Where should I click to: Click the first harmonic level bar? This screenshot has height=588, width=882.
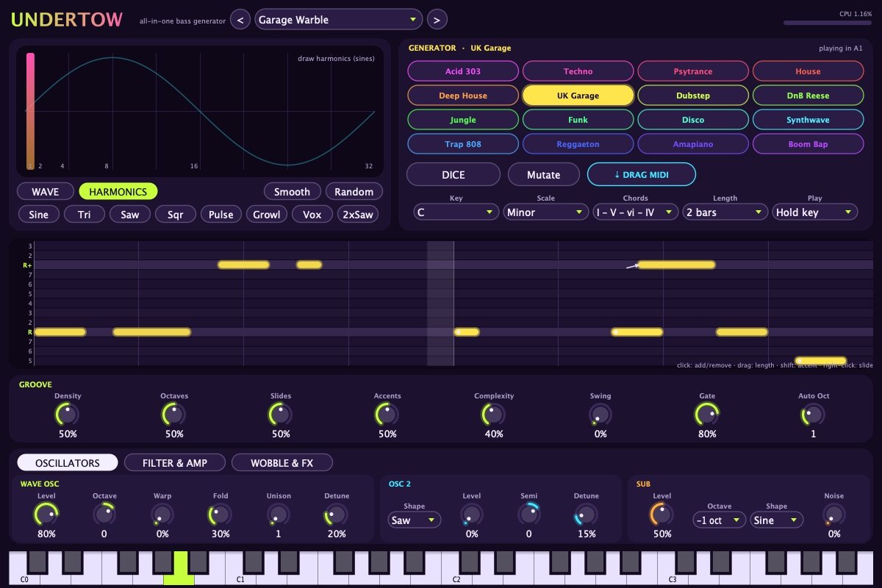(30, 111)
